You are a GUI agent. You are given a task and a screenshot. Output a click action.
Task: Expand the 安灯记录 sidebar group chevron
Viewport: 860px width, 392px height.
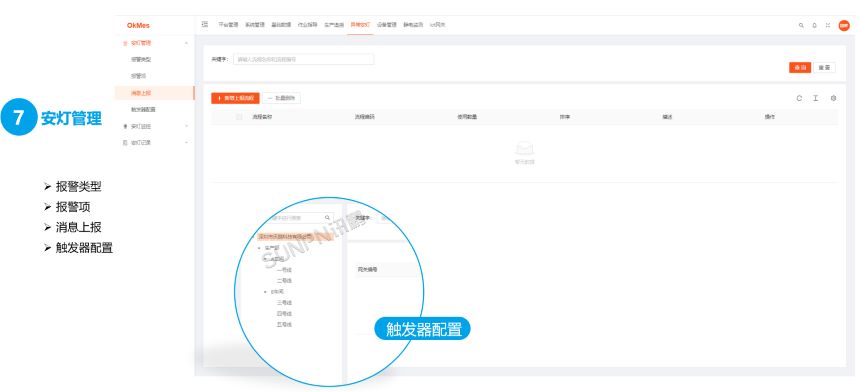tap(186, 143)
